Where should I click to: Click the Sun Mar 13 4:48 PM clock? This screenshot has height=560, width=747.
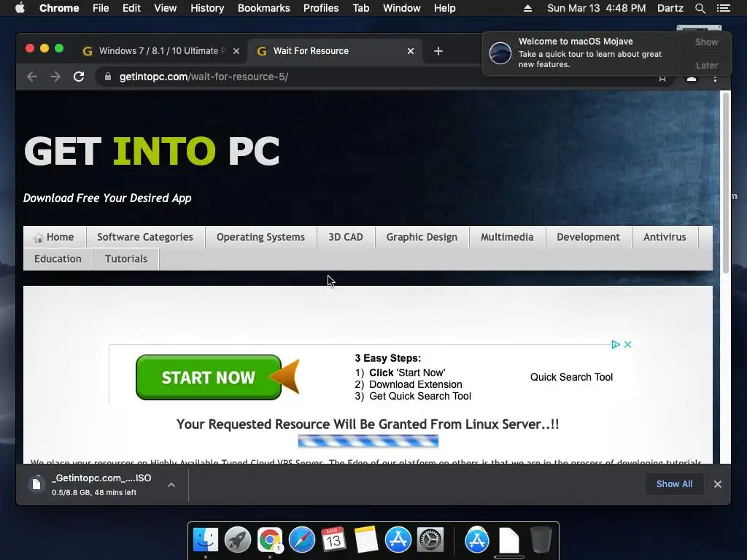tap(597, 8)
